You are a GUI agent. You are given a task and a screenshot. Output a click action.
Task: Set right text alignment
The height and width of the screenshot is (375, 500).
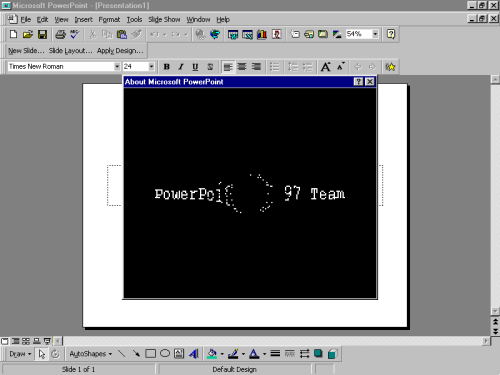256,67
